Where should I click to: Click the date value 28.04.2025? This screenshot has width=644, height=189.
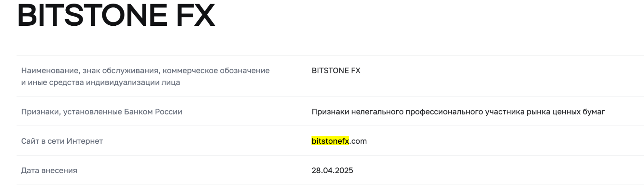[332, 171]
